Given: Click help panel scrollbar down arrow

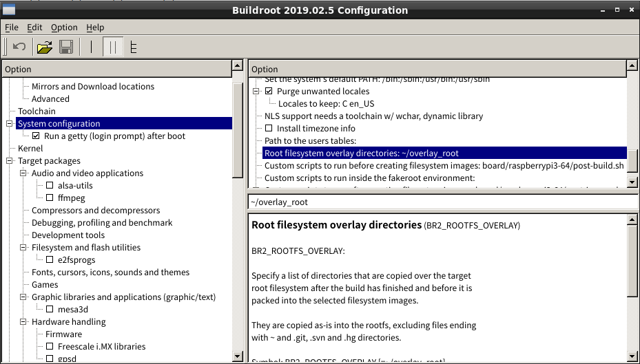Looking at the screenshot, I should click(632, 356).
